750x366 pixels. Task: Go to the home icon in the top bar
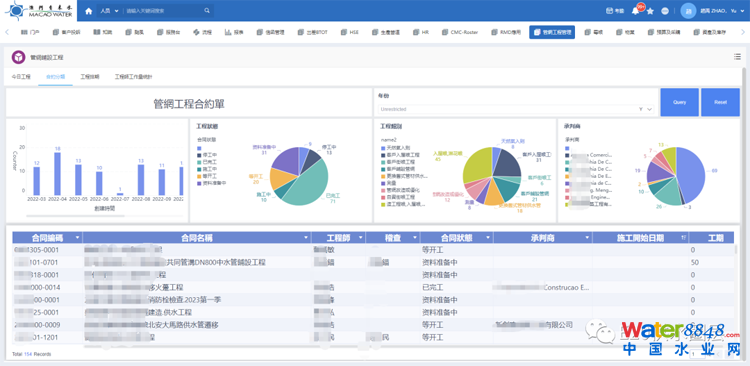tap(88, 11)
